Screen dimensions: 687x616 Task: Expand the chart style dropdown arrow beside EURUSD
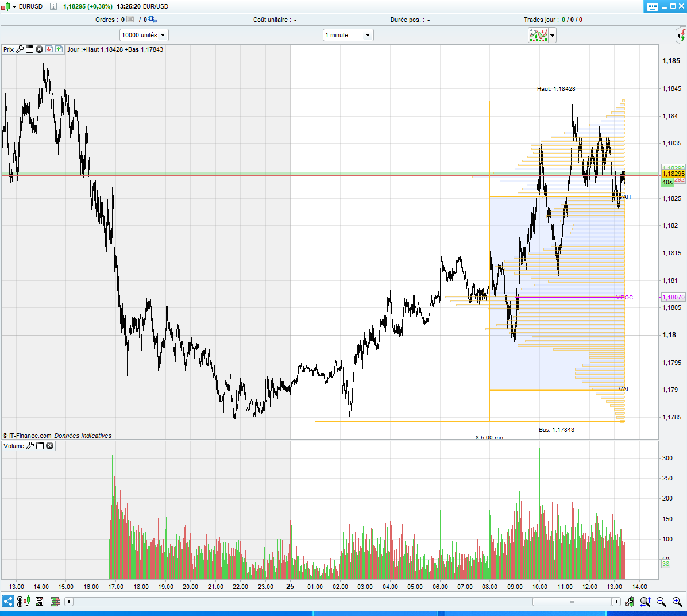click(x=14, y=6)
